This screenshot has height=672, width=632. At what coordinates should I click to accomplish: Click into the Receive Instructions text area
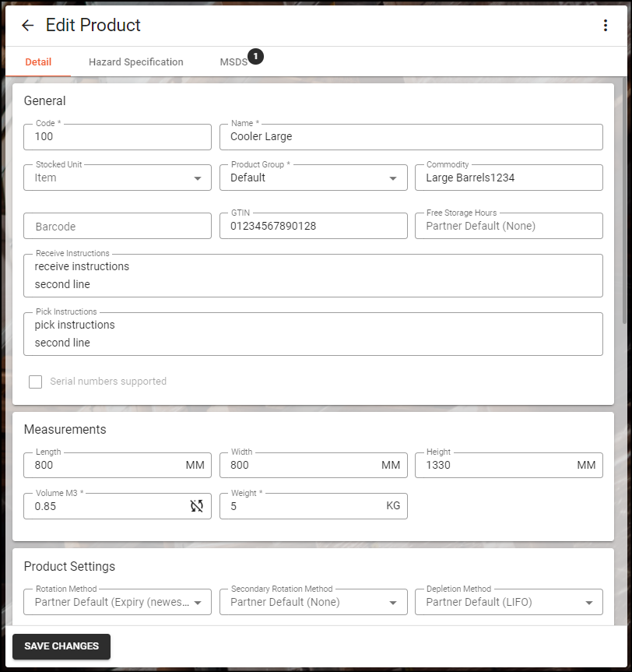click(313, 276)
